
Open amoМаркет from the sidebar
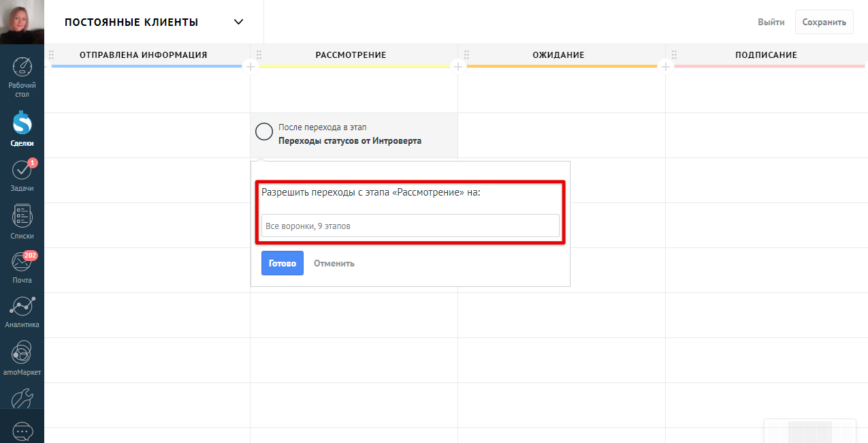(x=22, y=358)
